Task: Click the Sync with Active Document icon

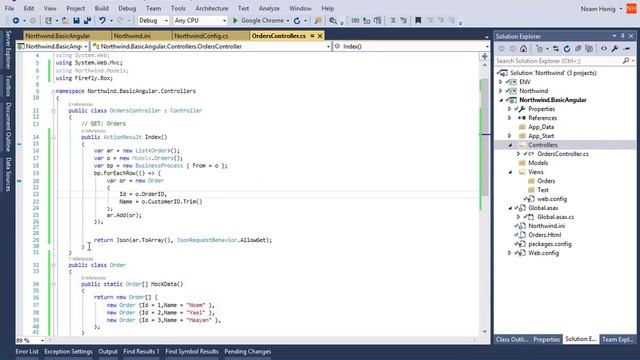Action: coord(556,49)
